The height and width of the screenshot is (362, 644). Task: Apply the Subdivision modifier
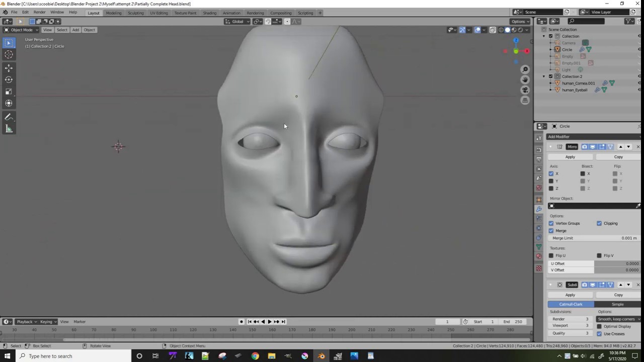click(x=570, y=295)
